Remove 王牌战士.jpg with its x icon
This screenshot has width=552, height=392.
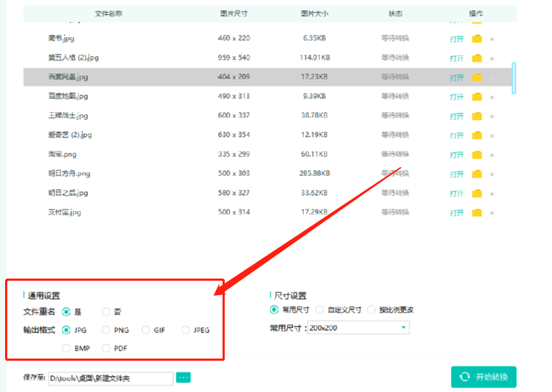point(492,116)
